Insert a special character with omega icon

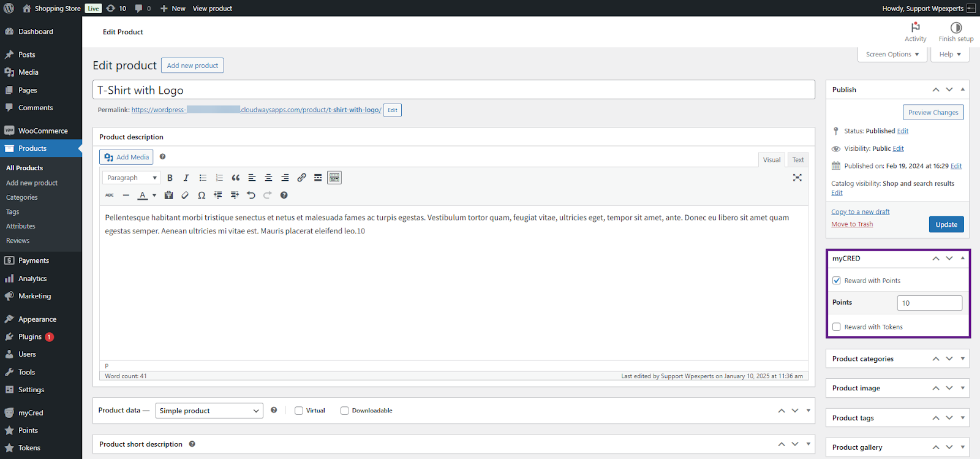202,195
